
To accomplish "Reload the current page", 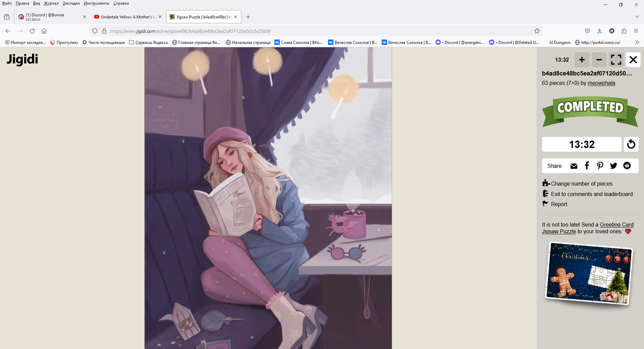I will coord(32,31).
